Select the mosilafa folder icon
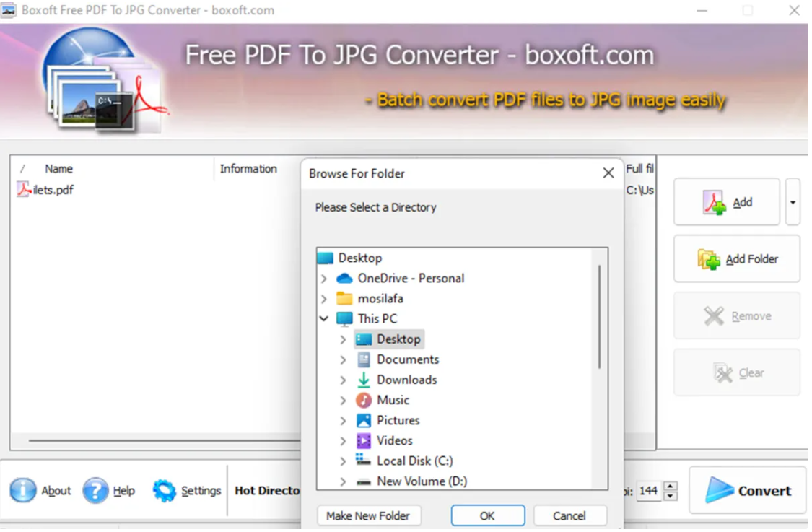Image resolution: width=812 pixels, height=532 pixels. 346,300
